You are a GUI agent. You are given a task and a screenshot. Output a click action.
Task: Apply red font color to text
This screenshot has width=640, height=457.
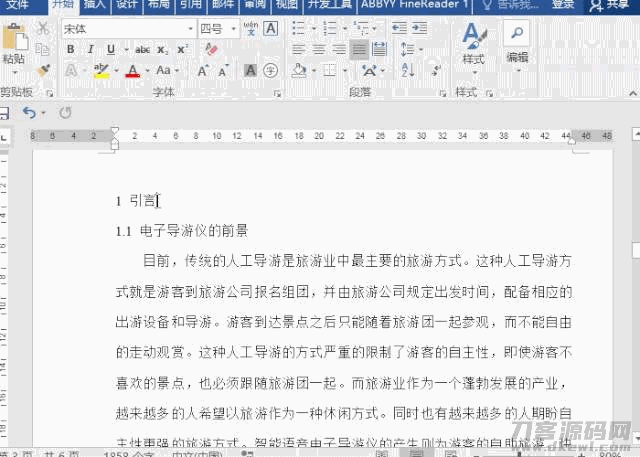[133, 71]
